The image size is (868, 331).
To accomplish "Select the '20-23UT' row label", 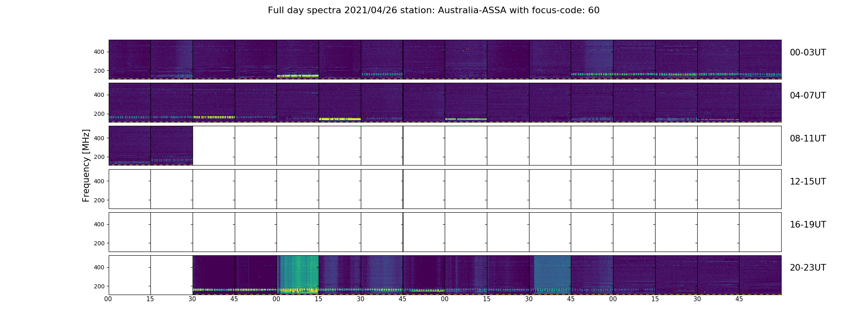I will point(808,268).
